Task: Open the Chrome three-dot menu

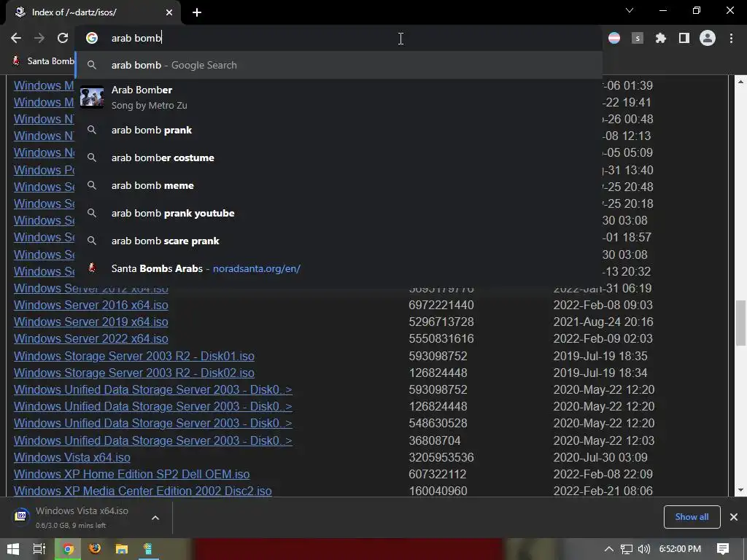Action: point(731,38)
